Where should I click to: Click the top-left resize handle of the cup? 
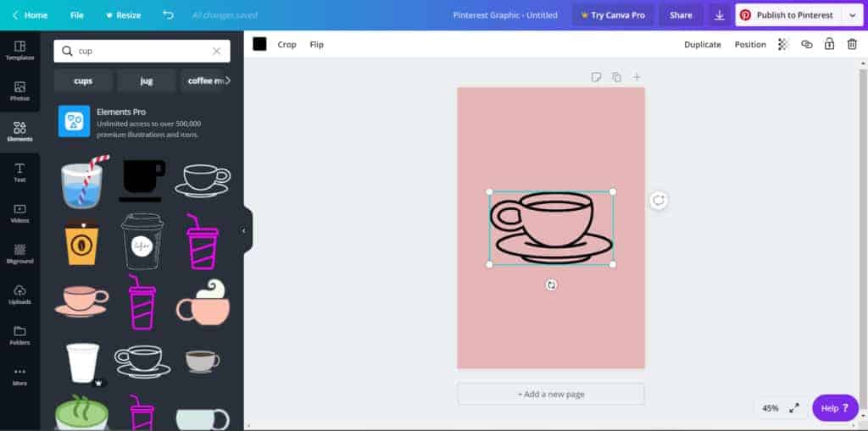click(489, 192)
